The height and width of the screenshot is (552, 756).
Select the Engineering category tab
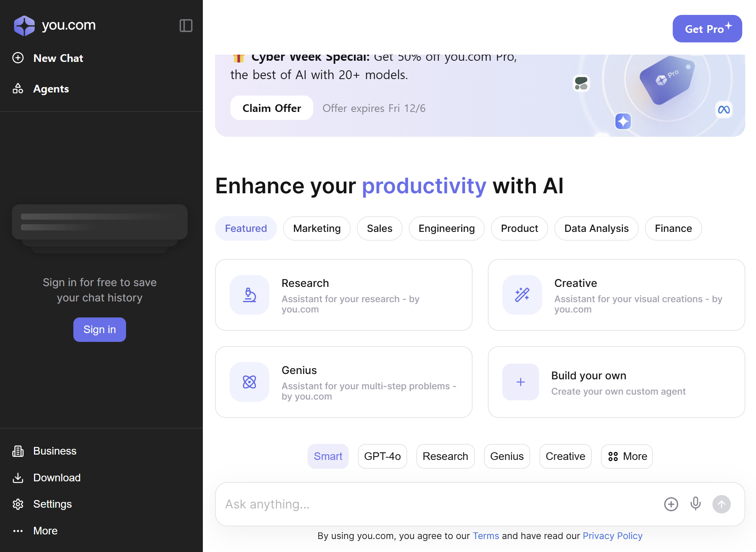click(x=447, y=228)
